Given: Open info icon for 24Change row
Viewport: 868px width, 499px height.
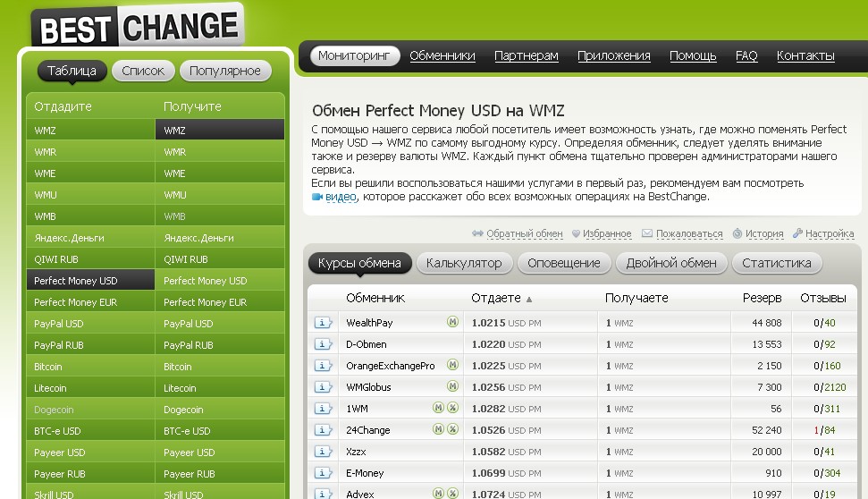Looking at the screenshot, I should 323,430.
